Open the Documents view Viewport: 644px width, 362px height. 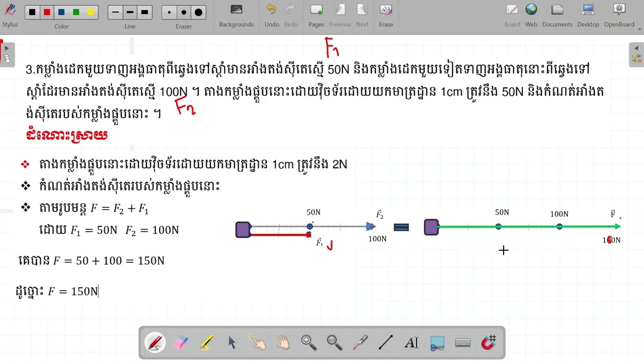(557, 15)
